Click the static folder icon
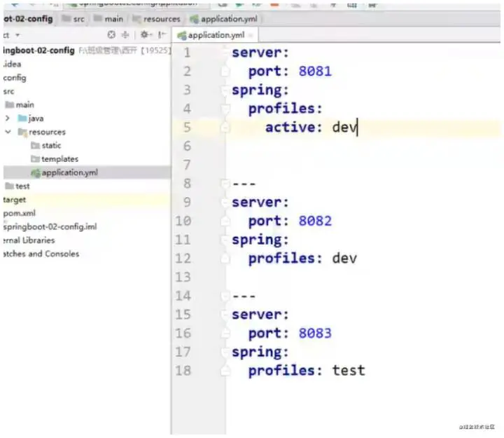Image resolution: width=504 pixels, height=438 pixels. point(35,146)
